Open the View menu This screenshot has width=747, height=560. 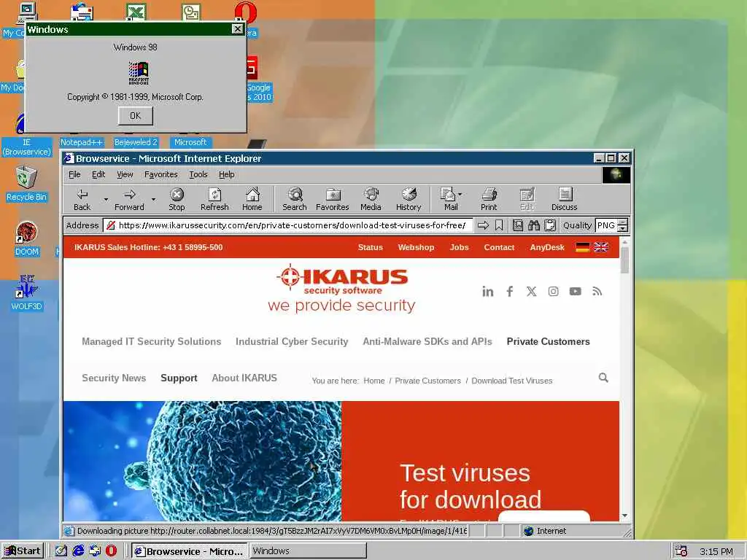click(125, 174)
